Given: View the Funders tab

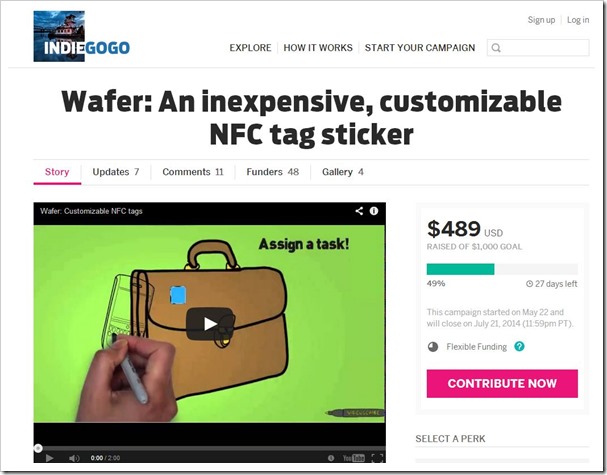Looking at the screenshot, I should click(273, 172).
